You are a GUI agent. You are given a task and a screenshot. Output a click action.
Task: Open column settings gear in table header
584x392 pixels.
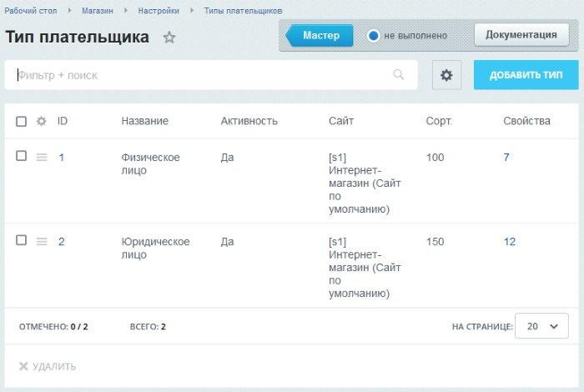coord(42,121)
